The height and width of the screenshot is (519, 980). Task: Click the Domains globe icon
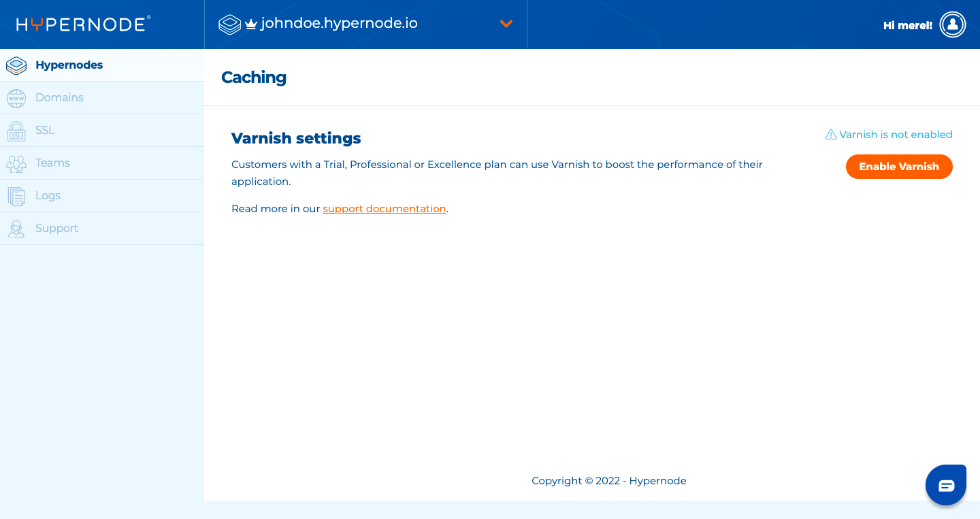(x=16, y=98)
